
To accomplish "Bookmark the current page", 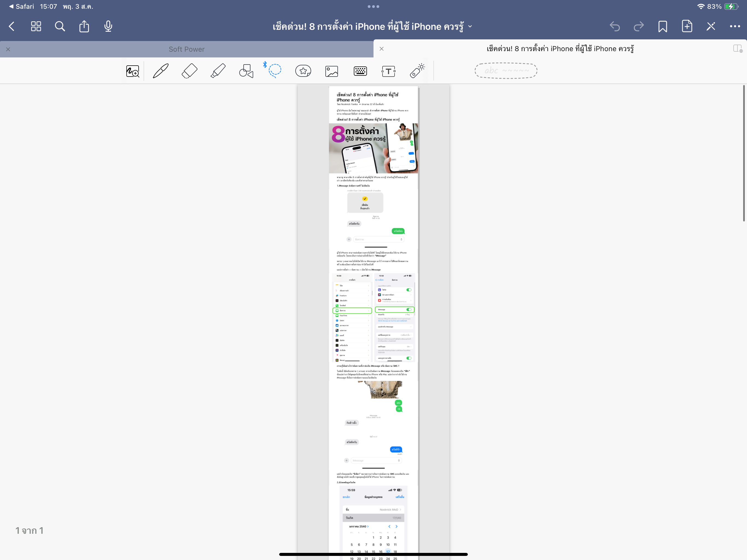I will click(x=662, y=26).
